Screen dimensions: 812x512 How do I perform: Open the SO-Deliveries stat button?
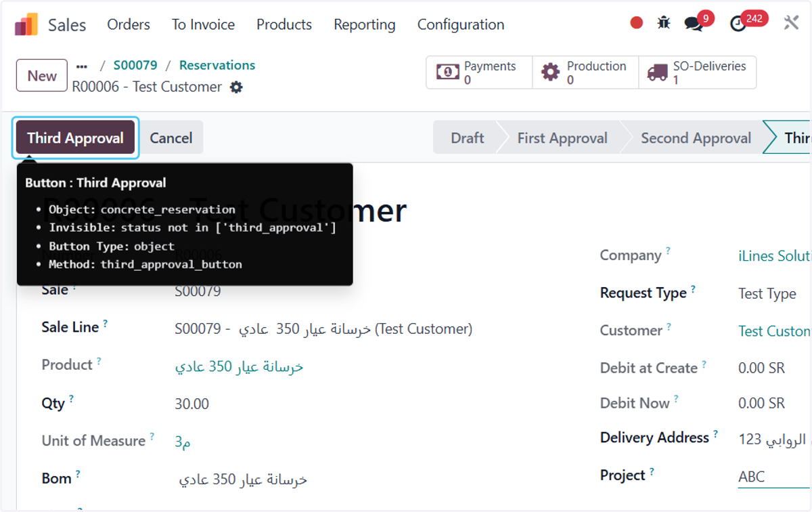[697, 72]
